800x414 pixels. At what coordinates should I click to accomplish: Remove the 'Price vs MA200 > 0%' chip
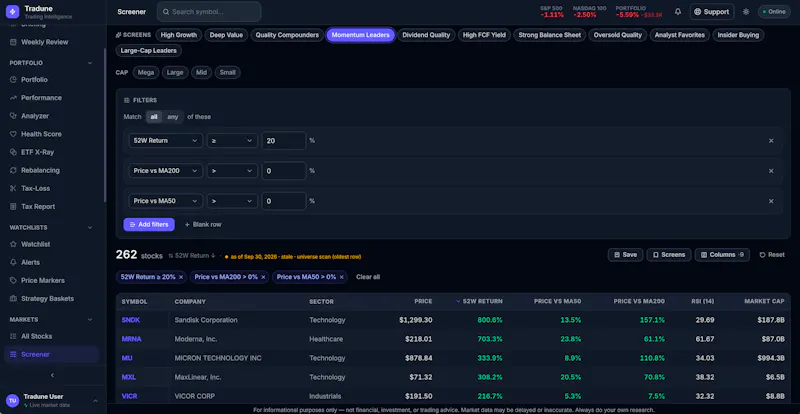point(263,277)
